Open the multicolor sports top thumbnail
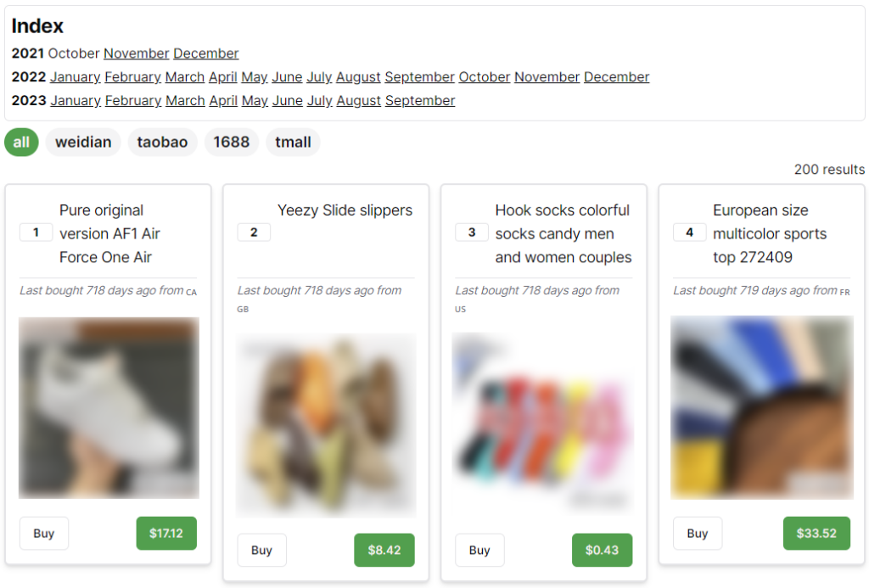The height and width of the screenshot is (588, 869). click(x=762, y=407)
